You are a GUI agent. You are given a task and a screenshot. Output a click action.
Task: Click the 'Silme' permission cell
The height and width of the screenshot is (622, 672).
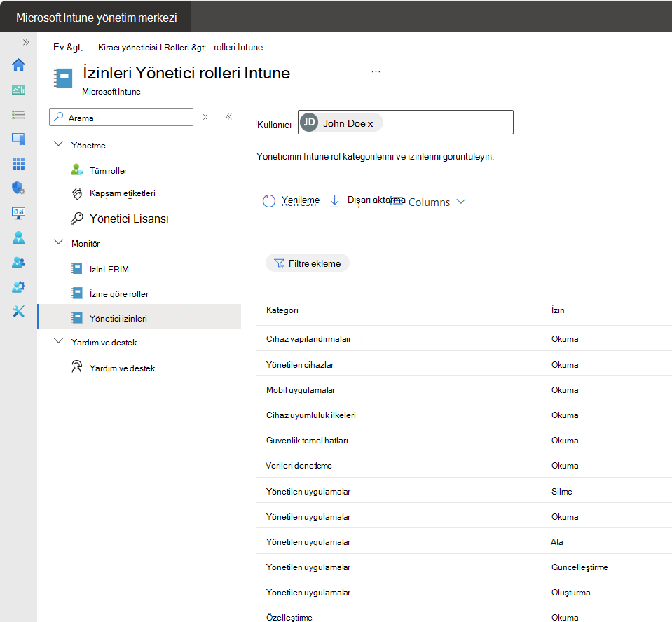[561, 491]
